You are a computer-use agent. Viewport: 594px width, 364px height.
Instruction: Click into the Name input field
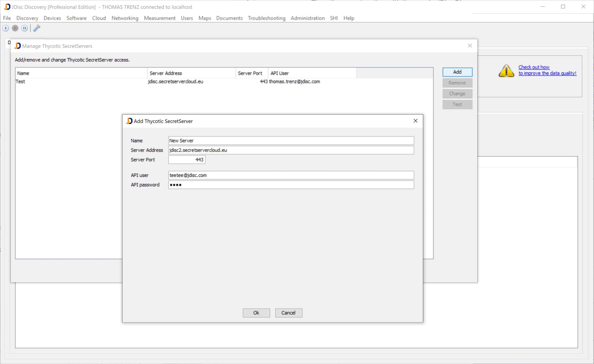coord(291,140)
